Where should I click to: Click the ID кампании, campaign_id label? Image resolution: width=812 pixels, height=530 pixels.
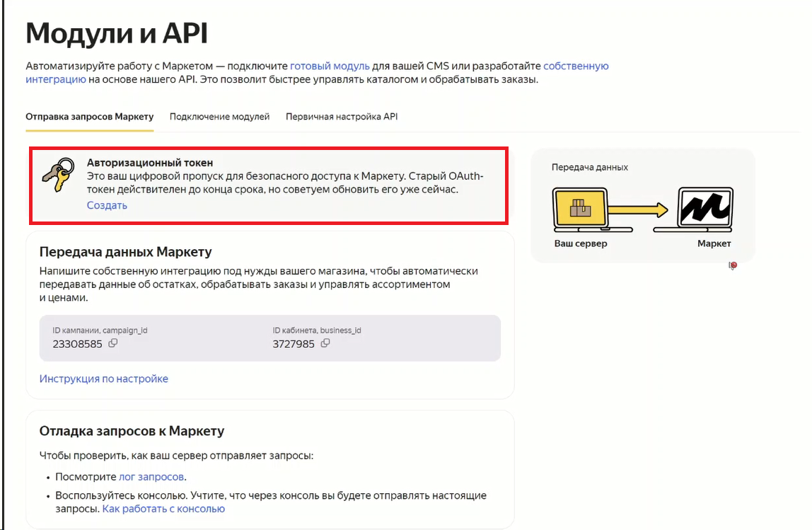pyautogui.click(x=100, y=330)
